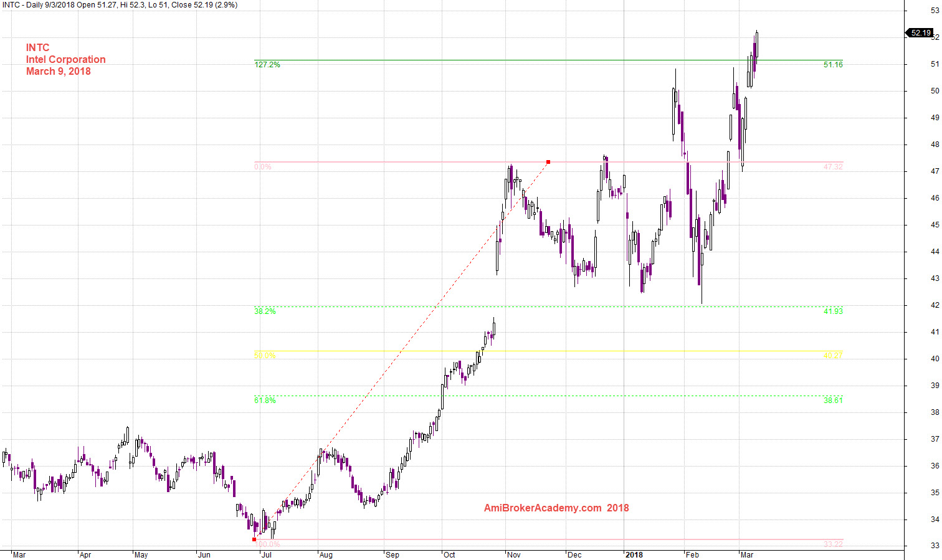Click the 52.19 last price badge

pyautogui.click(x=920, y=33)
